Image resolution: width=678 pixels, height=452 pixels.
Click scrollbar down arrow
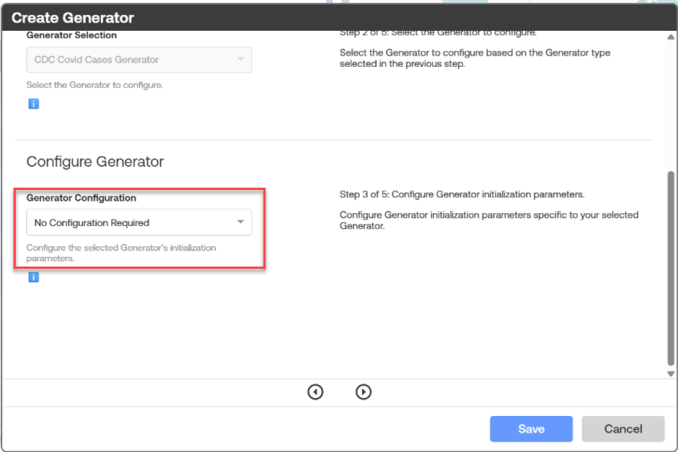click(x=671, y=374)
